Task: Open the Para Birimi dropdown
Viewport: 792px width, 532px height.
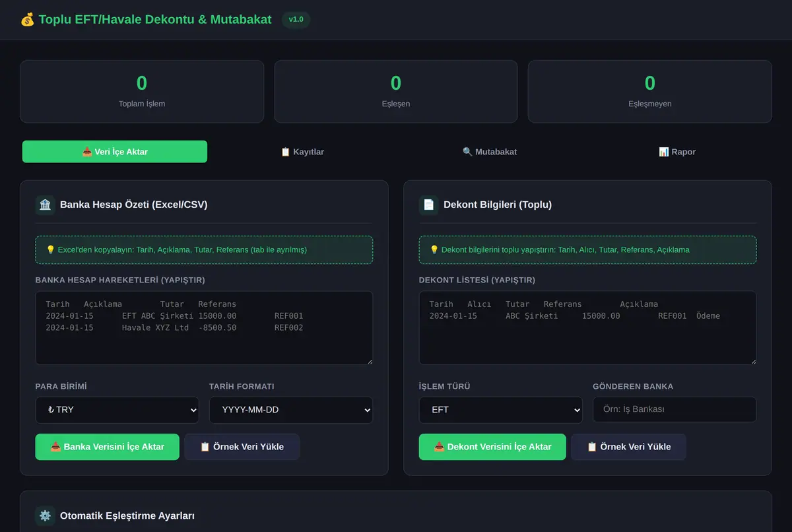Action: tap(117, 410)
